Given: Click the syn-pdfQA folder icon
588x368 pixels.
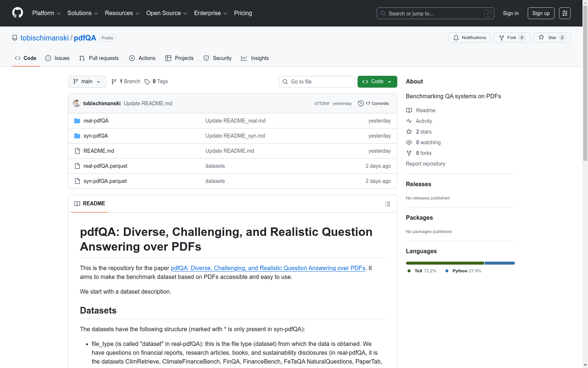Looking at the screenshot, I should pyautogui.click(x=77, y=136).
